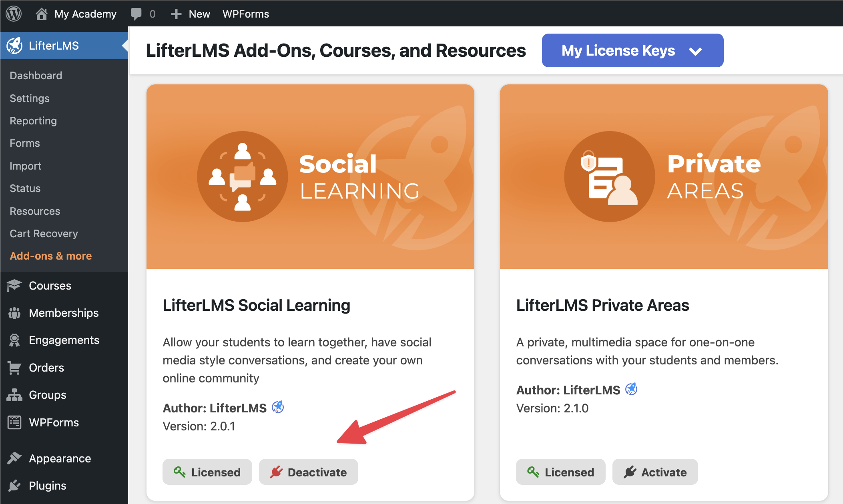
Task: Open the New content menu
Action: click(x=191, y=14)
